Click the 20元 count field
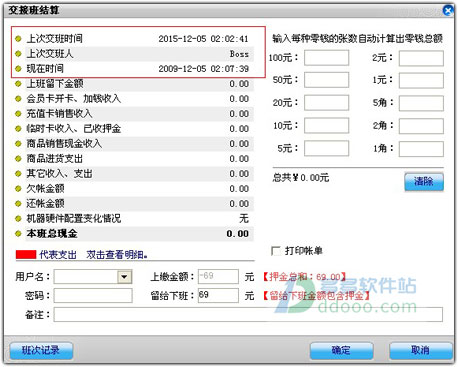The width and height of the screenshot is (458, 367). coord(327,103)
